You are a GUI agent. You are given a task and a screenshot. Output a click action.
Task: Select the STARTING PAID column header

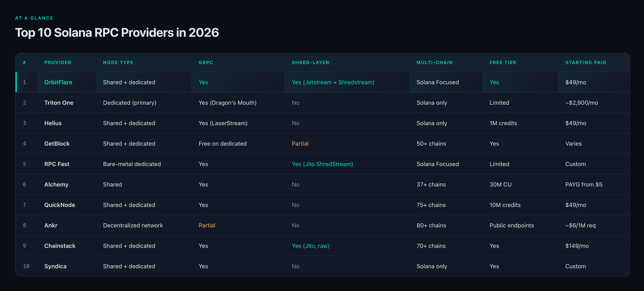pos(586,62)
